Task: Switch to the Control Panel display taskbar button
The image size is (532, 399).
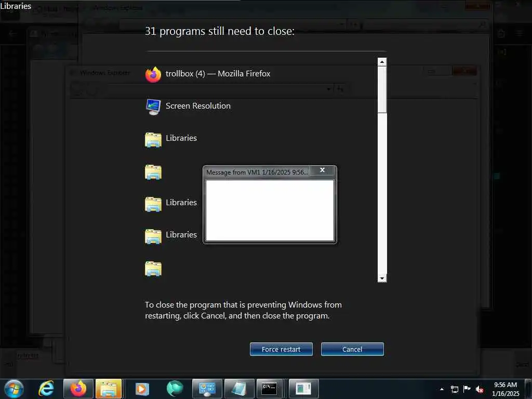Action: [207, 389]
